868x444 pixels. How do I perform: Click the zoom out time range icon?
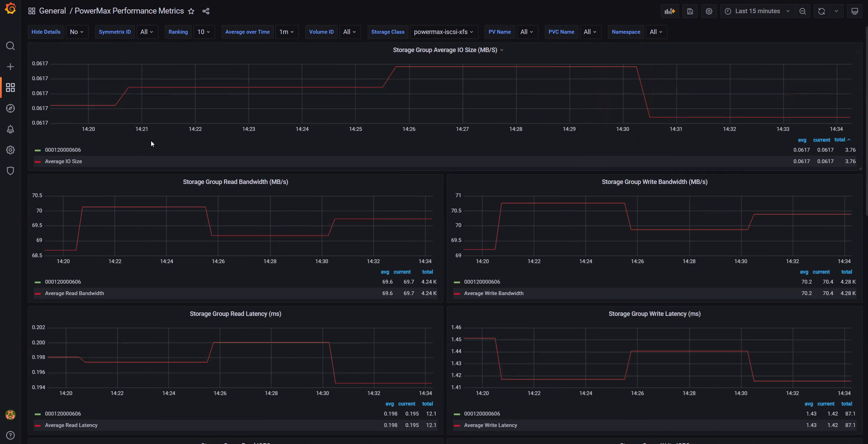[803, 11]
